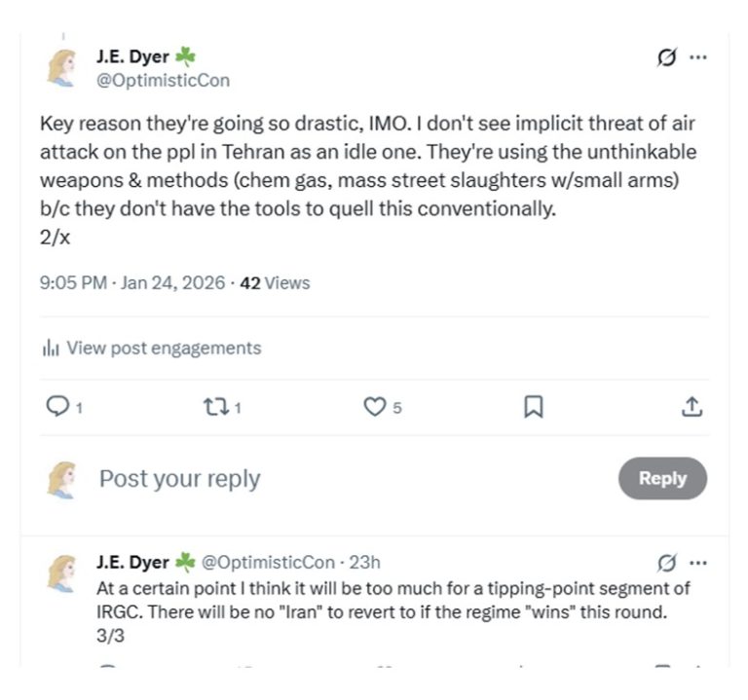Screen dimensions: 748x700
Task: Open @OptimisticCon handle on main post
Action: (163, 80)
